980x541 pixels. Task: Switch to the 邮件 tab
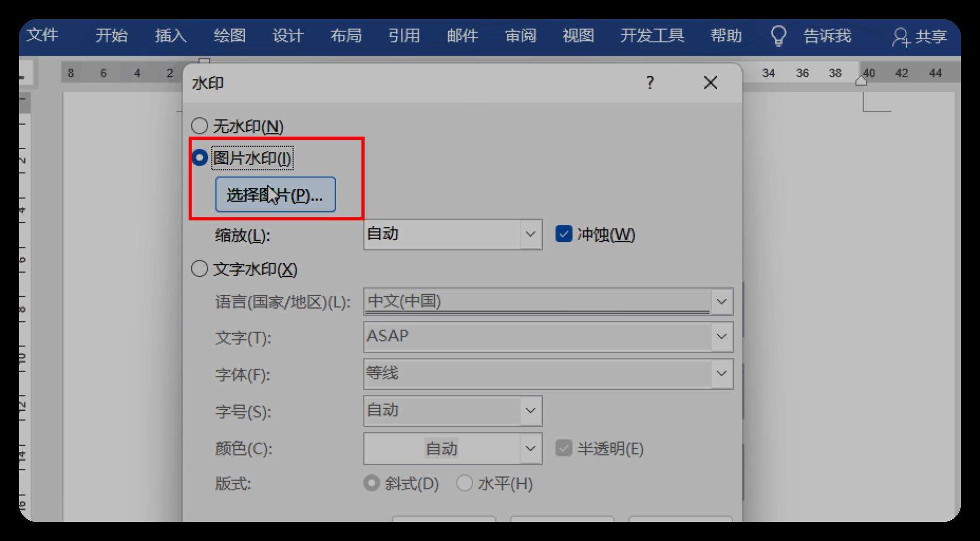tap(462, 35)
